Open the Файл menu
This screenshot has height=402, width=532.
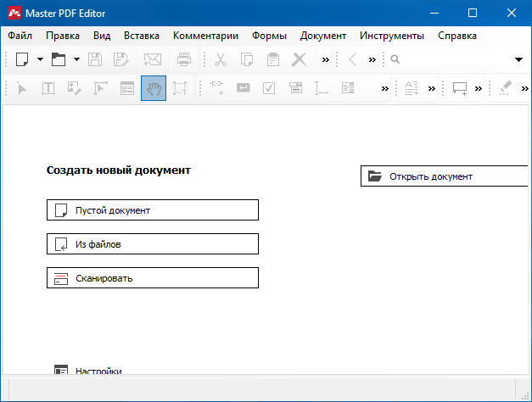(x=20, y=36)
